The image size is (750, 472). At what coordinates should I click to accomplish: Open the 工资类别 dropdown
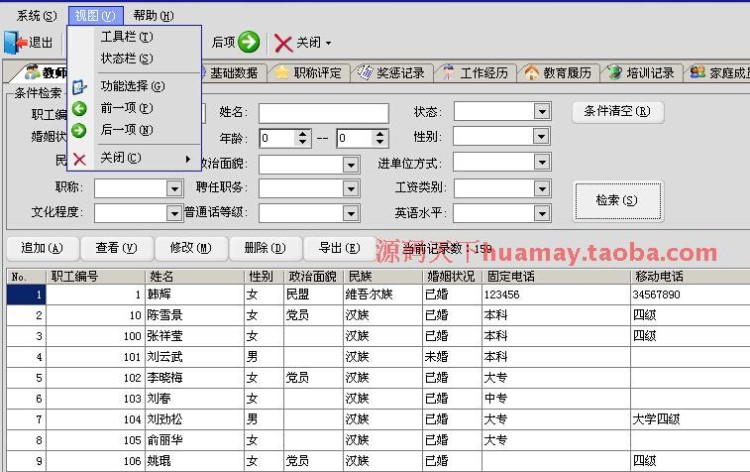[541, 188]
